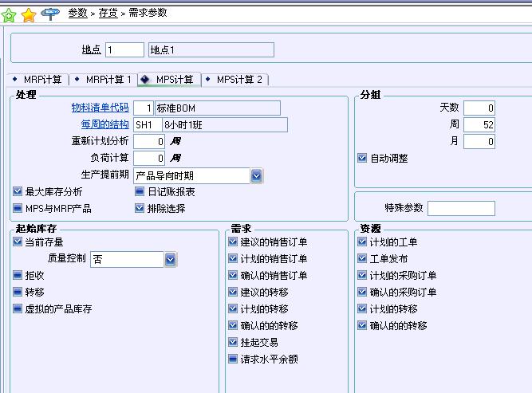The image size is (532, 393).
Task: Select the MRP计算 1 tab
Action: pyautogui.click(x=108, y=80)
